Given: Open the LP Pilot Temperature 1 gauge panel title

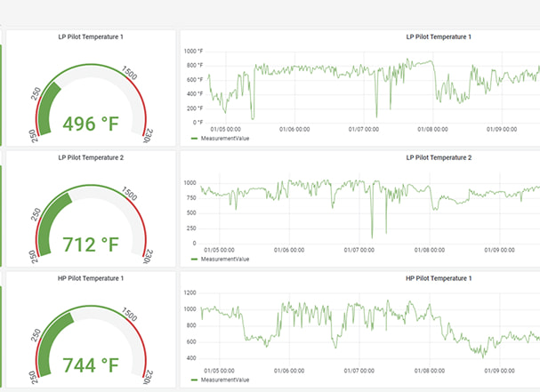Looking at the screenshot, I should click(91, 36).
